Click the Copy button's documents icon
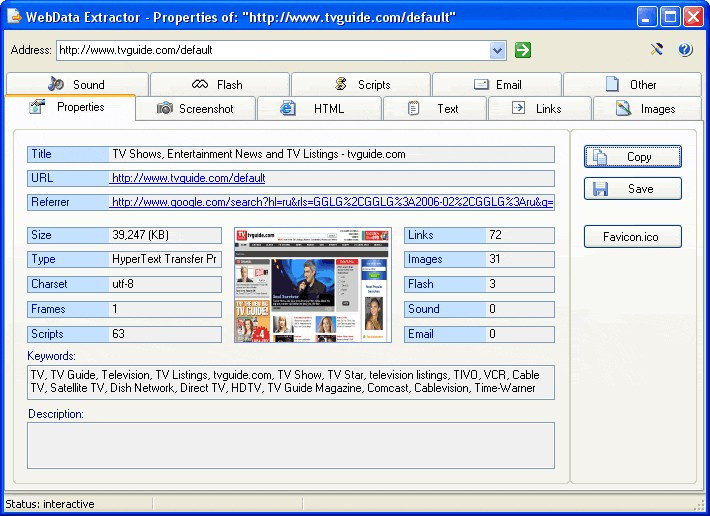Viewport: 710px width, 516px height. tap(600, 157)
